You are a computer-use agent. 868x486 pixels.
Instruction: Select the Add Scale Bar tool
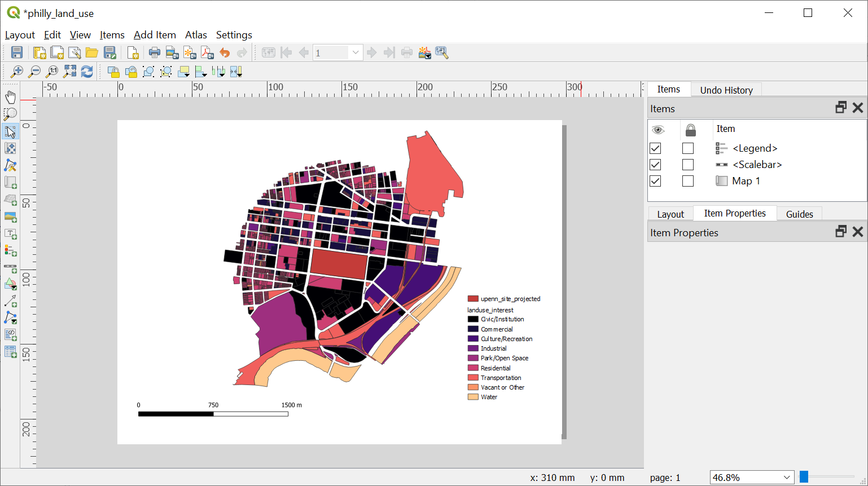pyautogui.click(x=10, y=267)
